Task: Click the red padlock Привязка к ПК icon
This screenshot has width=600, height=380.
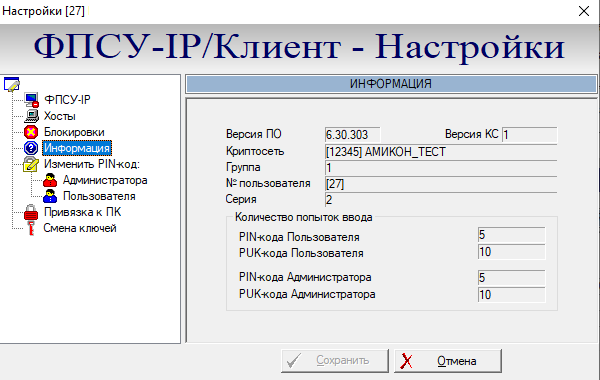Action: click(x=31, y=212)
